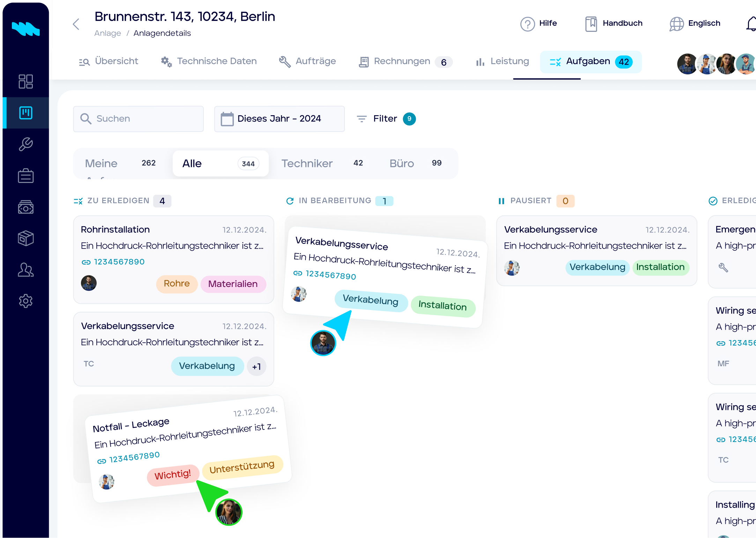Expand the Filter options

386,119
